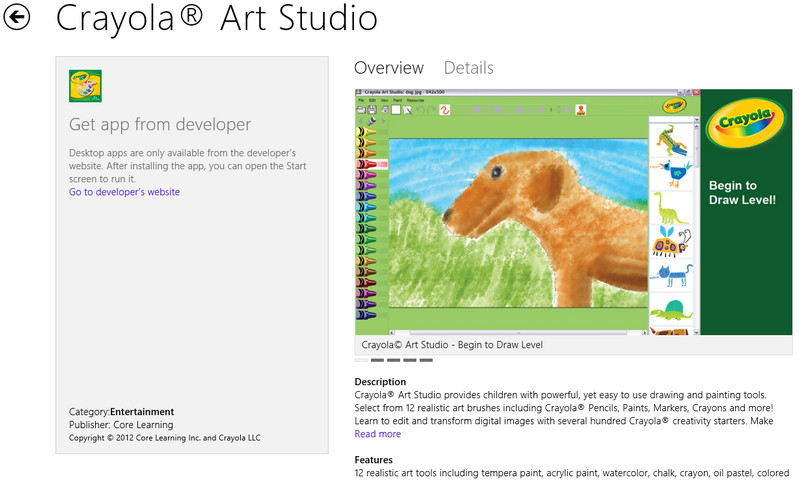799x481 pixels.
Task: Click the red squiggle tool in toolbar
Action: pyautogui.click(x=444, y=109)
